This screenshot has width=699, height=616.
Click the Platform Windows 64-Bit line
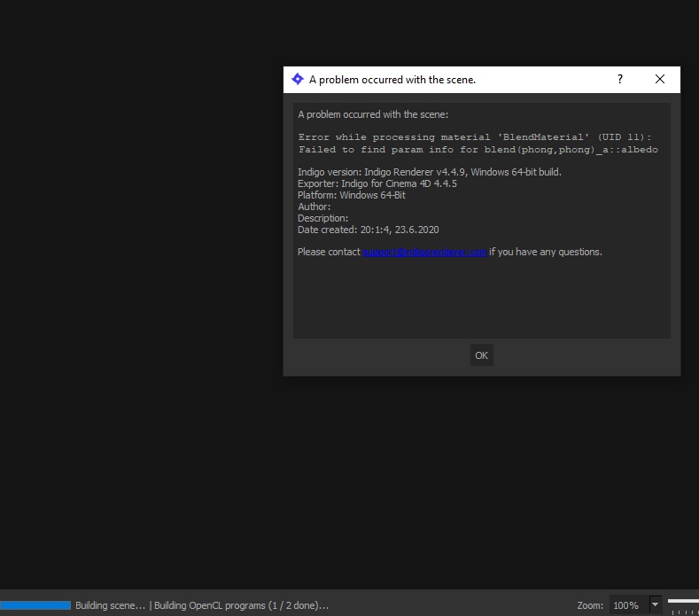click(352, 195)
